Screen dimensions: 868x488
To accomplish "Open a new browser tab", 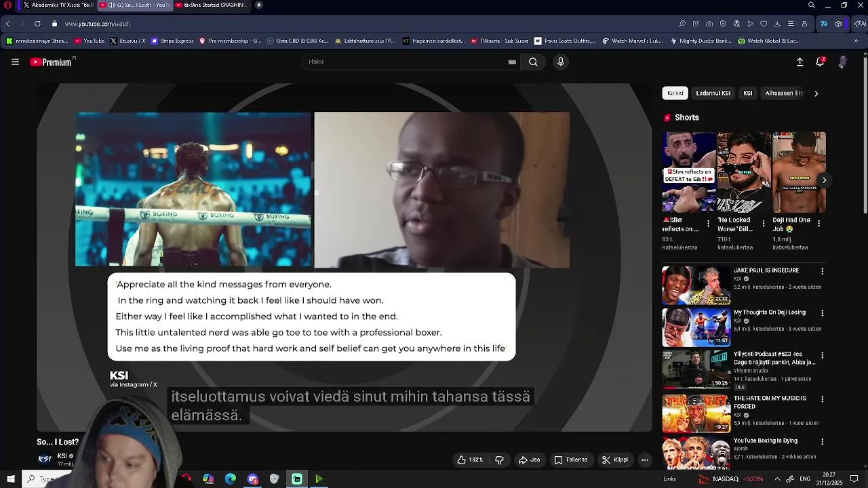I will [x=259, y=5].
